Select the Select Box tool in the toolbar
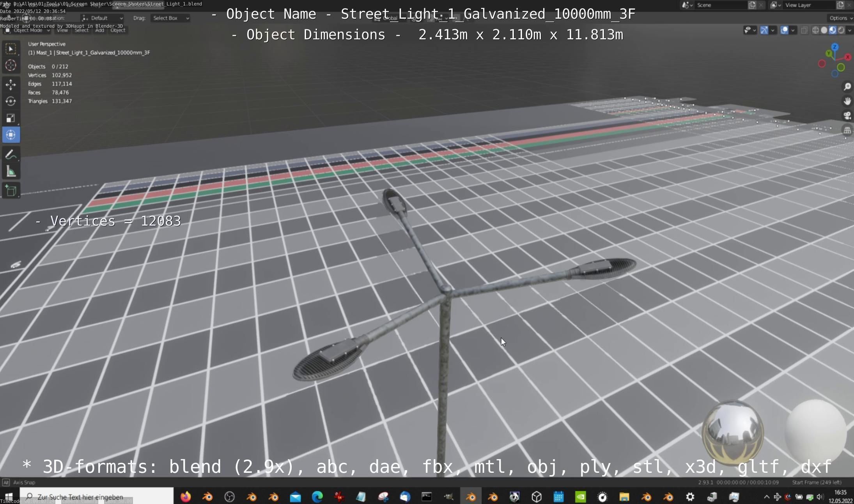Image resolution: width=854 pixels, height=504 pixels. [x=11, y=49]
